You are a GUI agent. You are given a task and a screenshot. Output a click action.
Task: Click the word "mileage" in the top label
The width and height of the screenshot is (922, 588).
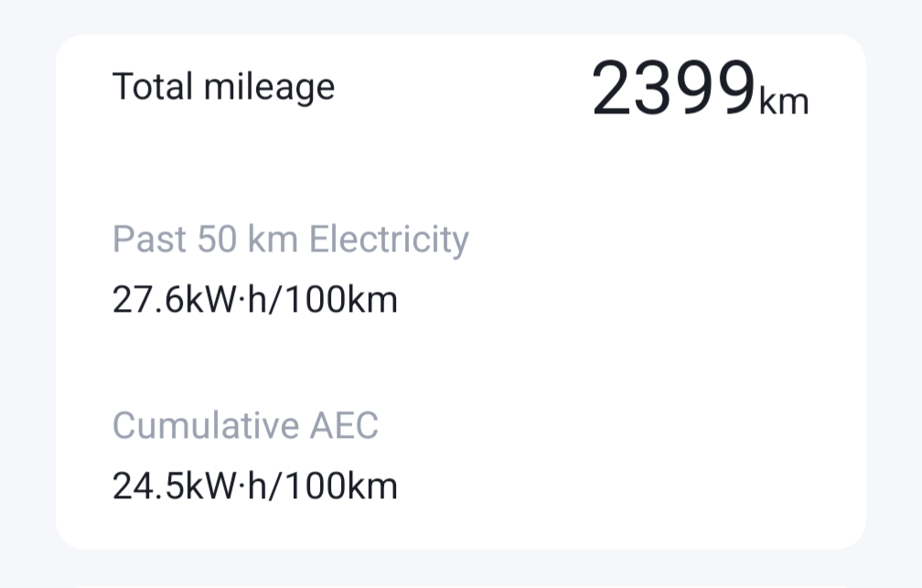[x=269, y=89]
